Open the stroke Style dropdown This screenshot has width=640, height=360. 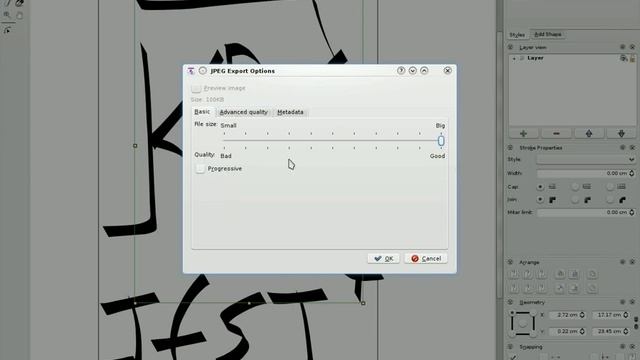pyautogui.click(x=586, y=160)
